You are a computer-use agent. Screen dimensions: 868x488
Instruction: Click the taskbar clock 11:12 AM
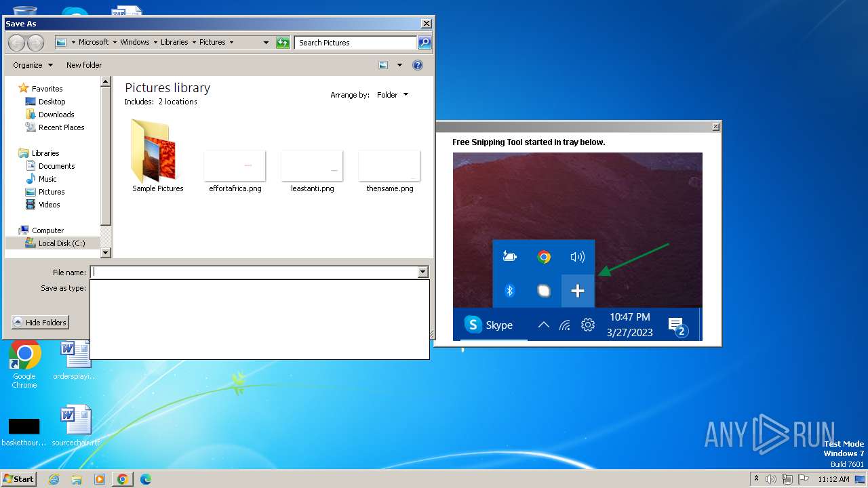tap(833, 479)
